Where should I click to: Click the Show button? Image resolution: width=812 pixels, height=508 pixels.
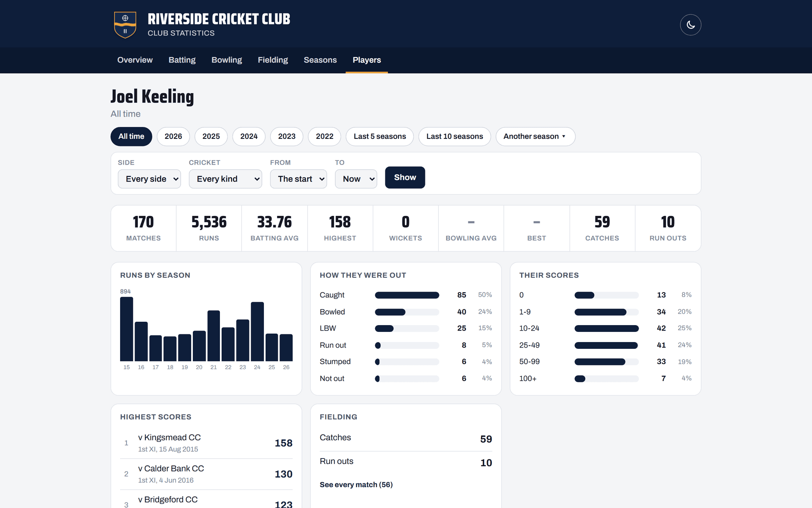405,177
